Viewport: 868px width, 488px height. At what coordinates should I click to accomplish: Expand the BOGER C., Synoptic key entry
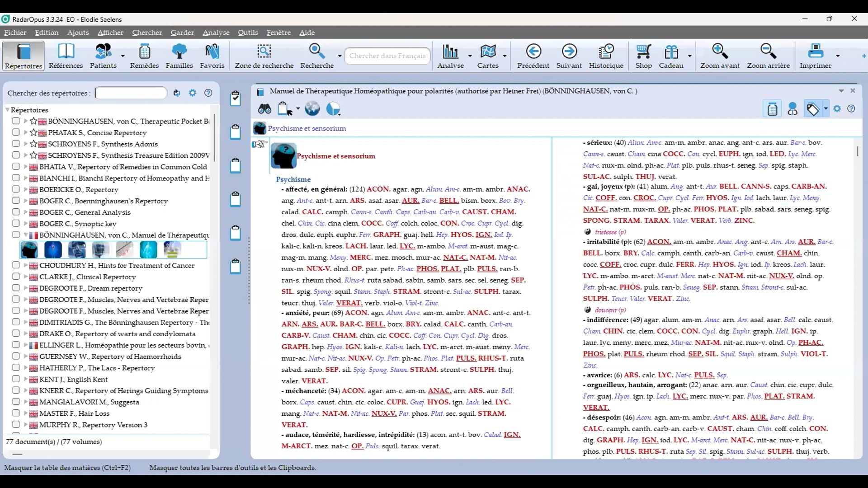[25, 223]
